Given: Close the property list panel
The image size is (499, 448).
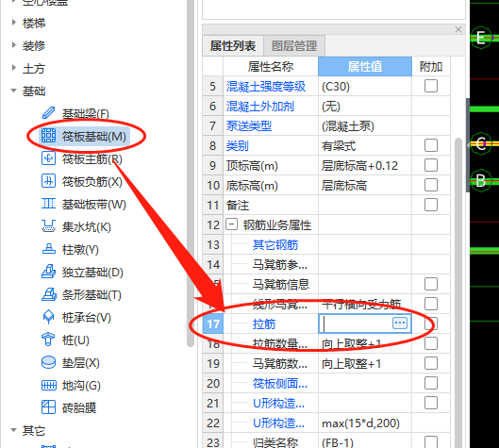Looking at the screenshot, I should pyautogui.click(x=458, y=29).
